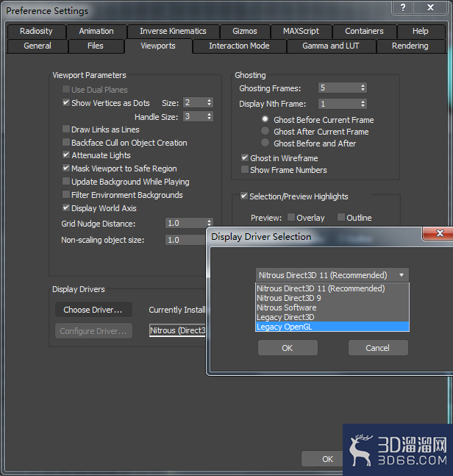Viewport: 453px width, 476px height.
Task: Select Ghost After Current Frame
Action: point(265,131)
